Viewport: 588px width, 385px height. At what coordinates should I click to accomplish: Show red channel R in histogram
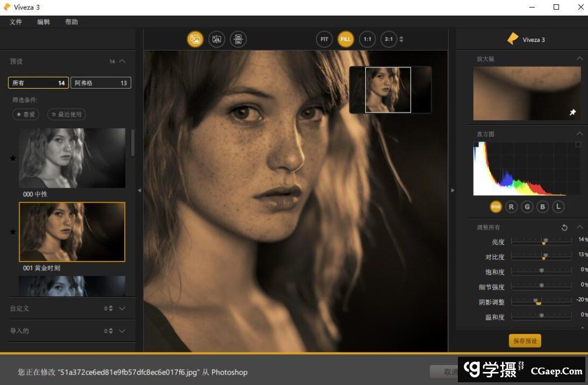(x=511, y=207)
